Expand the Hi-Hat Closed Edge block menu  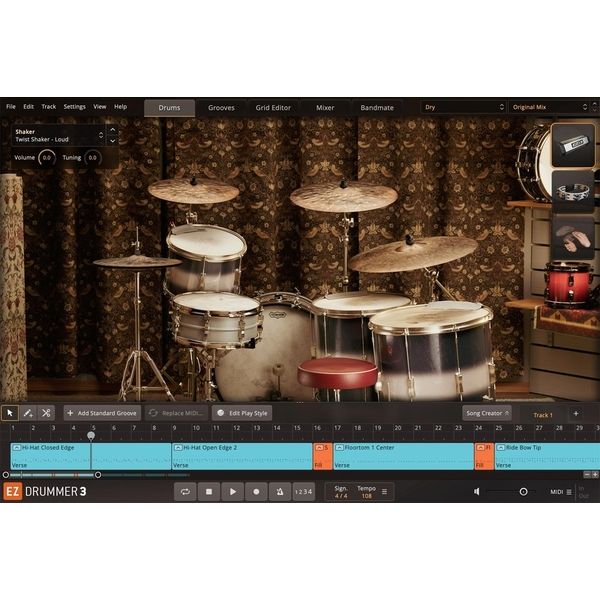(16, 447)
